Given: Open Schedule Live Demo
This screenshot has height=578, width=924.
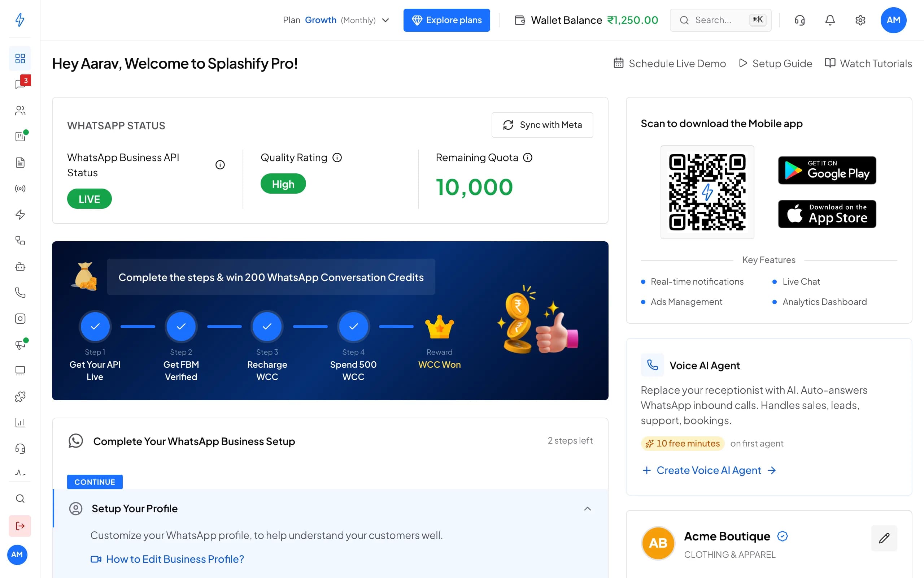Looking at the screenshot, I should (670, 64).
